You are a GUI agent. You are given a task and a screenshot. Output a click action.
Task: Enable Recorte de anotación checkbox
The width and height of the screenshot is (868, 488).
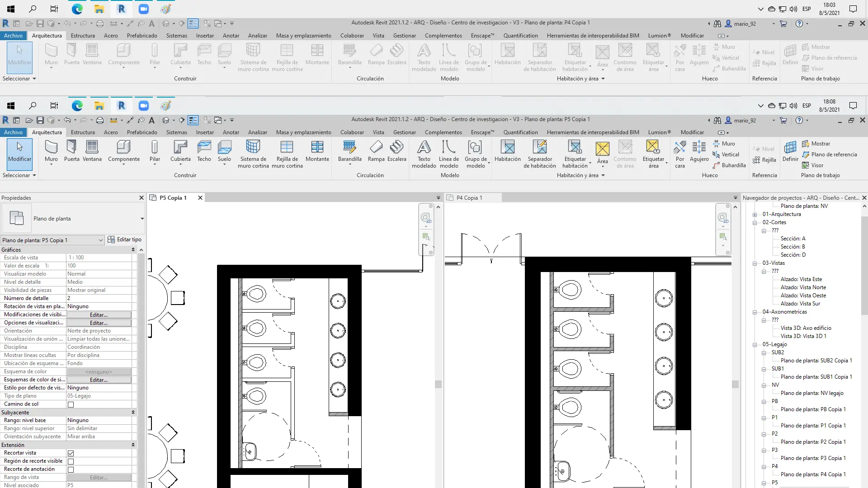tap(71, 469)
